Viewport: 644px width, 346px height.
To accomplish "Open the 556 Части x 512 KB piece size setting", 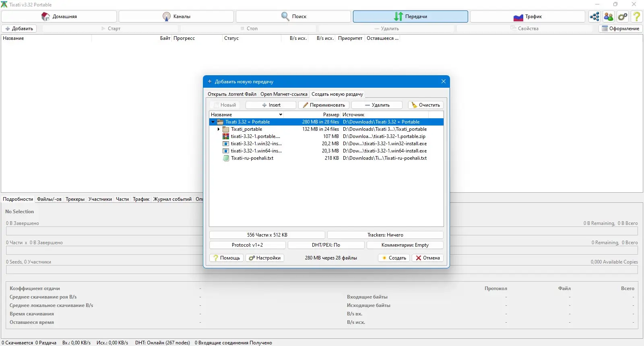I will (267, 235).
